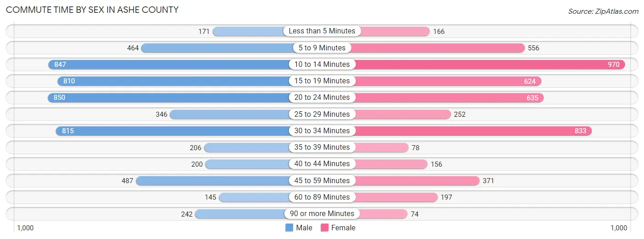Click the chart title Commute Time by Sex

click(x=92, y=10)
